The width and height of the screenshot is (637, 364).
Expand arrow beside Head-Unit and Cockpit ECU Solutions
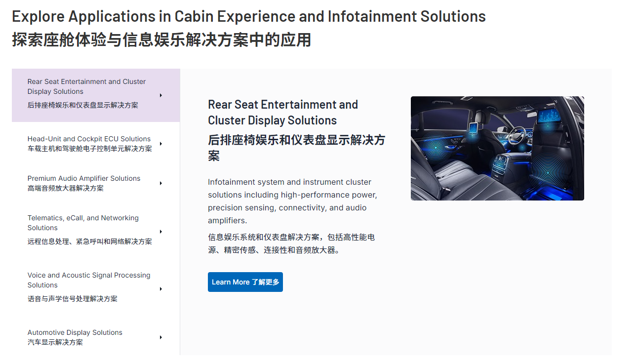161,144
